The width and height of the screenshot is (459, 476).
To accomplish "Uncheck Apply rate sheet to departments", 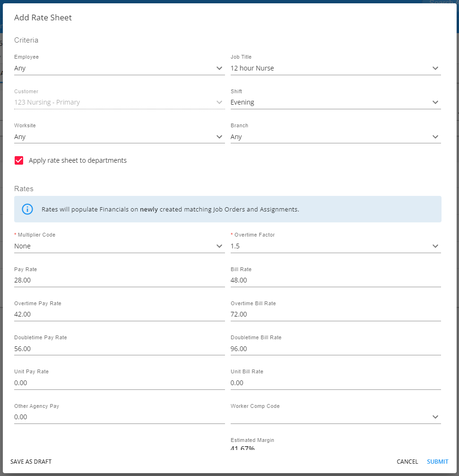I will coord(19,160).
